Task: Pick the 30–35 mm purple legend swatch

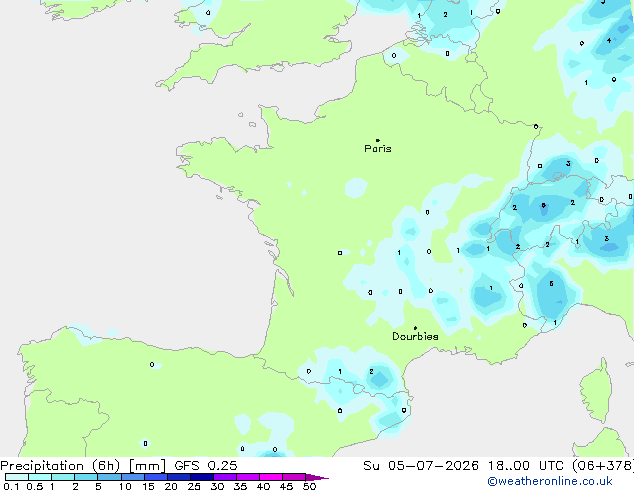Action: click(225, 477)
